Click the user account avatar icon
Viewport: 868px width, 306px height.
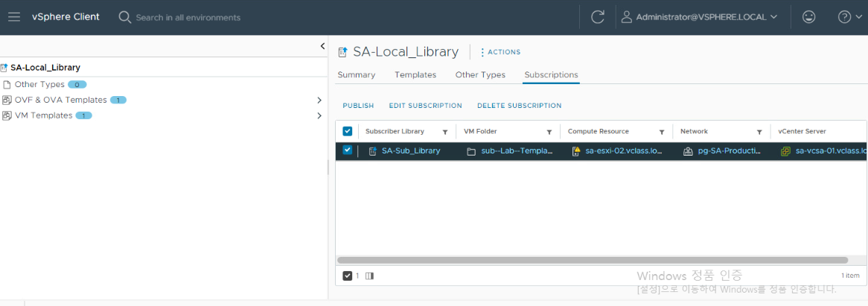pos(627,17)
